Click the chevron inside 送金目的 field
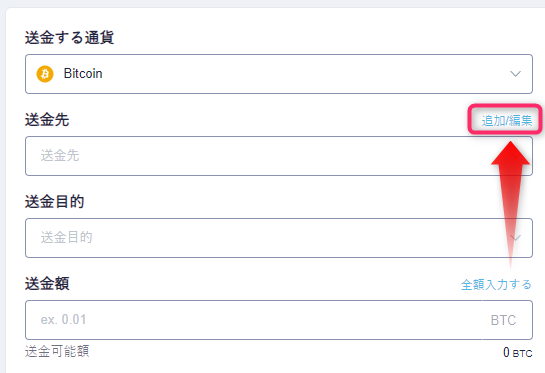The height and width of the screenshot is (373, 545). [515, 238]
